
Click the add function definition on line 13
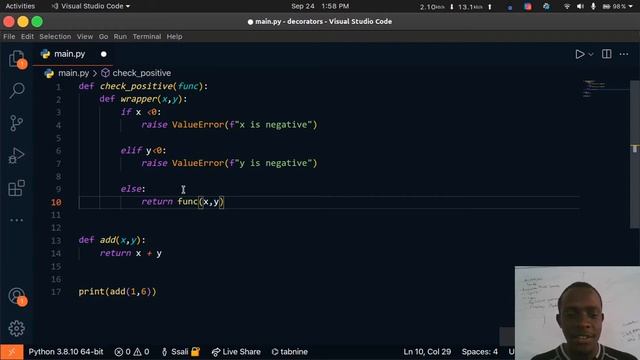click(x=112, y=240)
